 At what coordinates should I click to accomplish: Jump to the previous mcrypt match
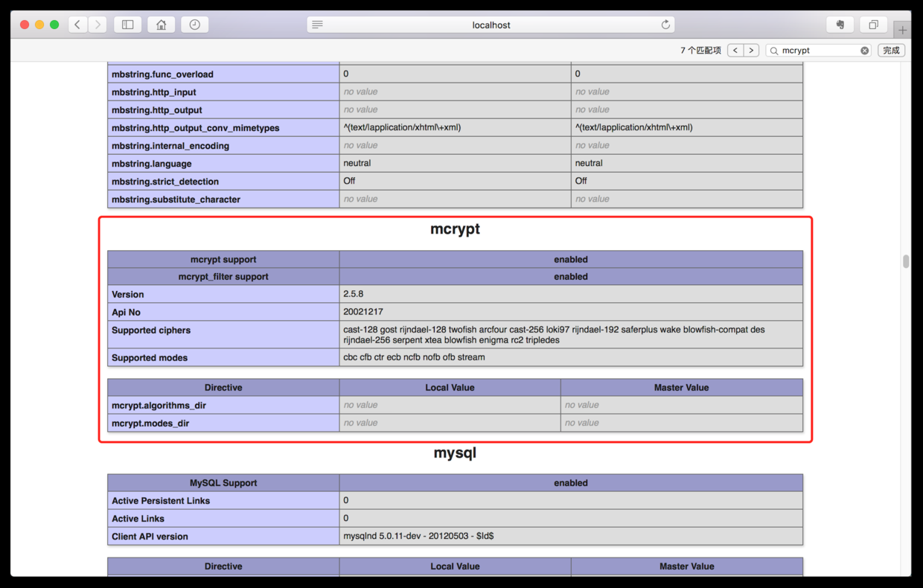click(735, 50)
